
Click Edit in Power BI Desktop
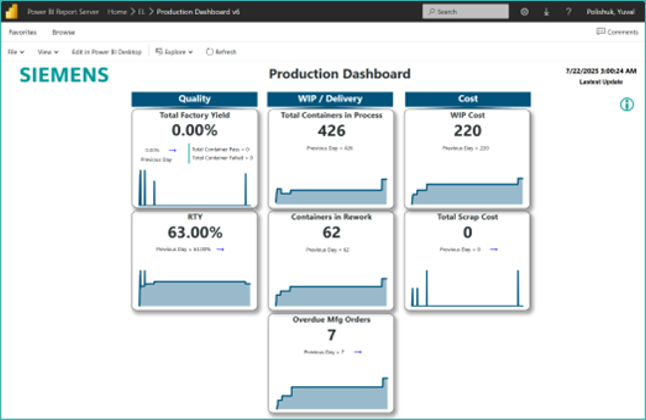pos(106,51)
